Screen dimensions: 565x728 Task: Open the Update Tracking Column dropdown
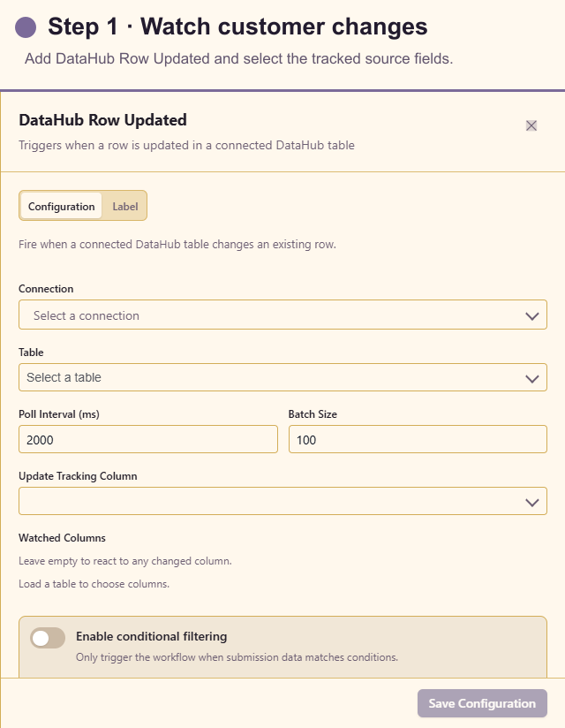(x=282, y=501)
